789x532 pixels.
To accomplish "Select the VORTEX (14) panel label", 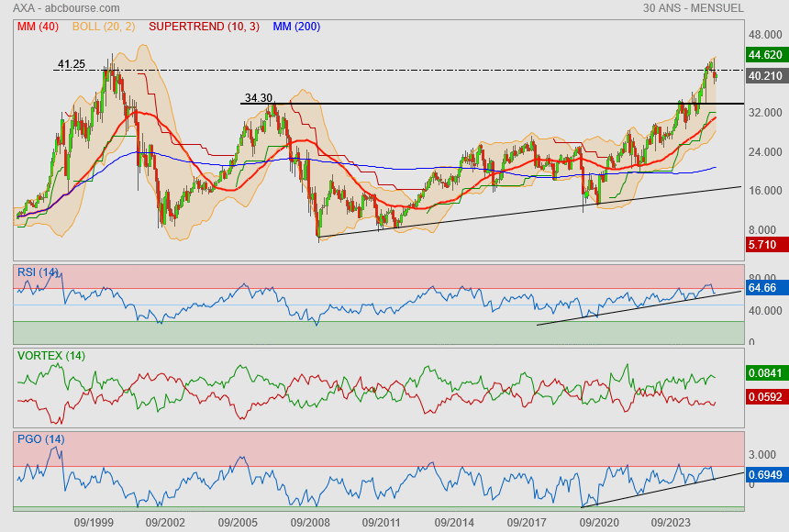I will click(50, 355).
